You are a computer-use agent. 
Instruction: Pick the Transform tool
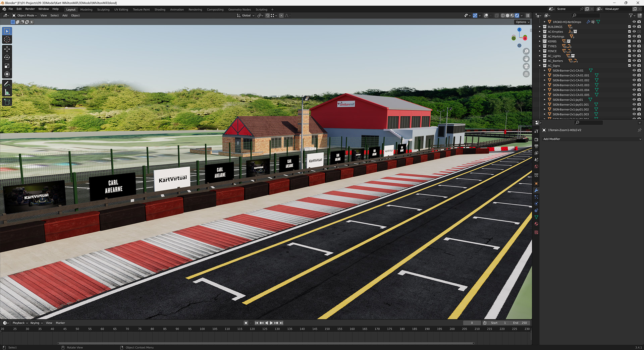[x=7, y=74]
